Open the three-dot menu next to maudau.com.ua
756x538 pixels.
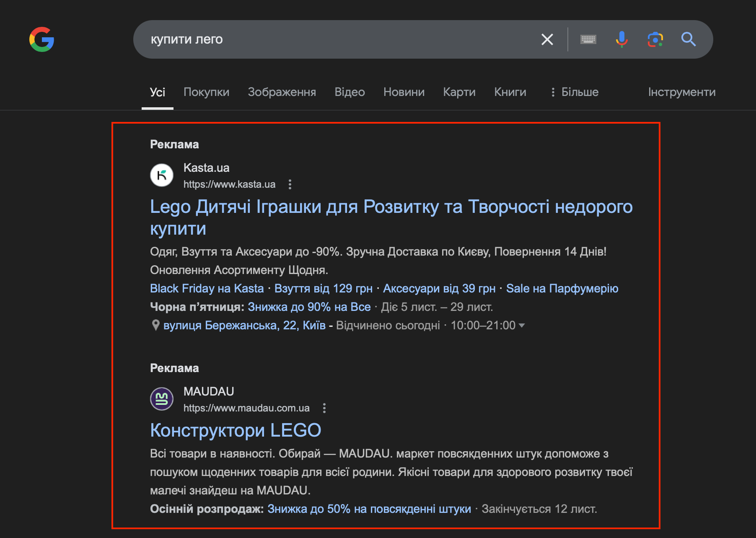click(324, 408)
